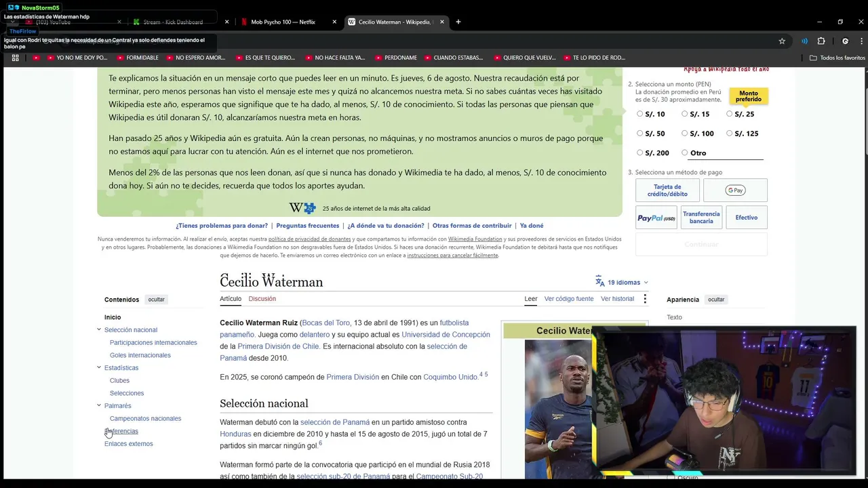Collapse the Selección nacional contents section
Image resolution: width=868 pixels, height=488 pixels.
click(99, 330)
